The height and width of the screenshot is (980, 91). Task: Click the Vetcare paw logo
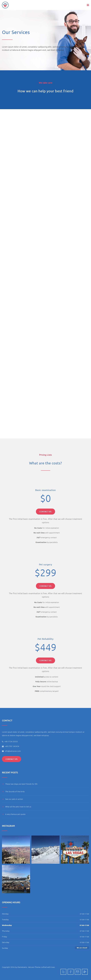[x=5, y=5]
